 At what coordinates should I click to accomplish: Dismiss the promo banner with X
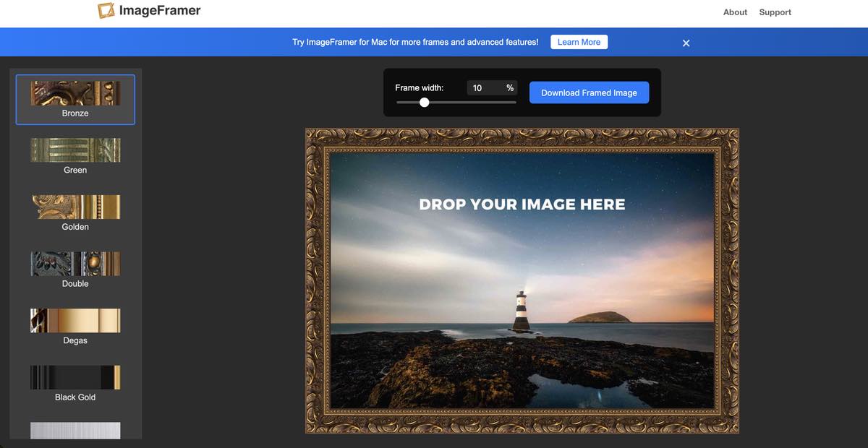686,43
